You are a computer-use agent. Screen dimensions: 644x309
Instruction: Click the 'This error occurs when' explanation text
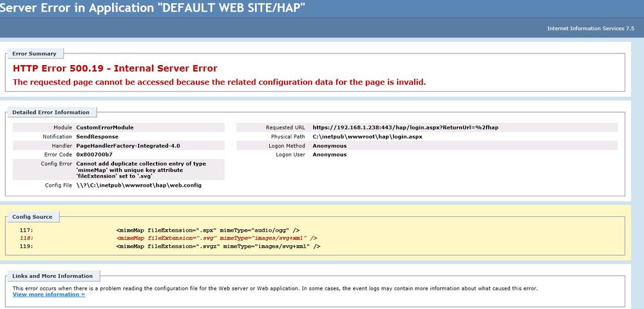point(275,288)
